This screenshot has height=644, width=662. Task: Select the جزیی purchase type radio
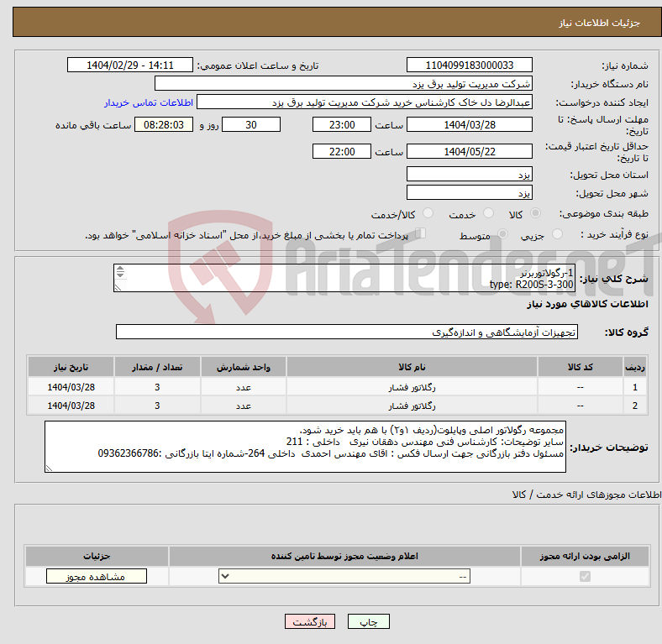557,234
